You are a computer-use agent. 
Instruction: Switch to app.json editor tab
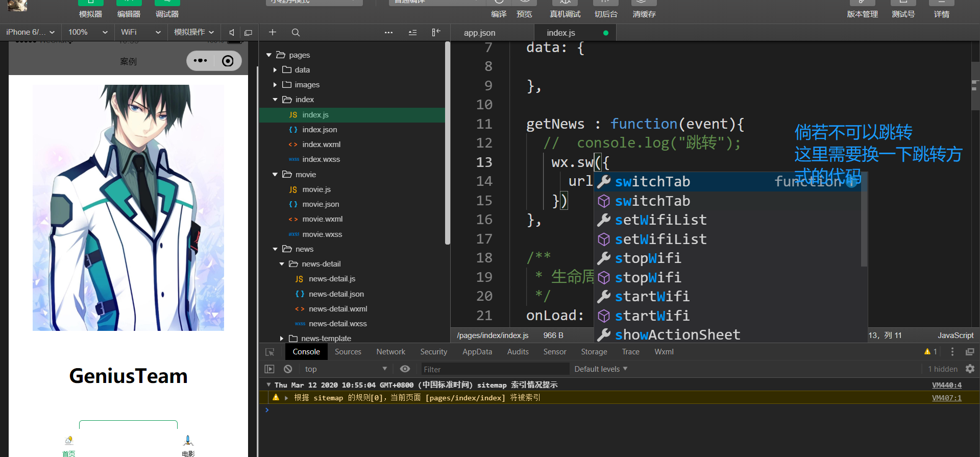tap(479, 33)
